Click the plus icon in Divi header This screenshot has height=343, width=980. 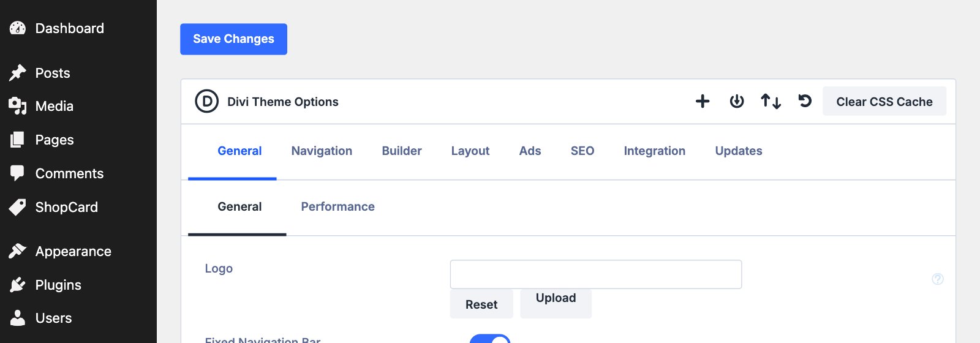[703, 102]
